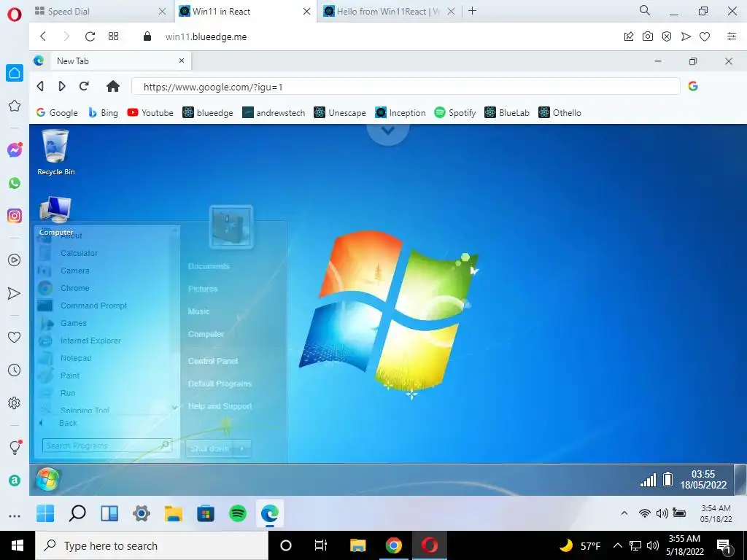Open Instagram in Opera sidebar
Image resolution: width=747 pixels, height=560 pixels.
tap(15, 216)
